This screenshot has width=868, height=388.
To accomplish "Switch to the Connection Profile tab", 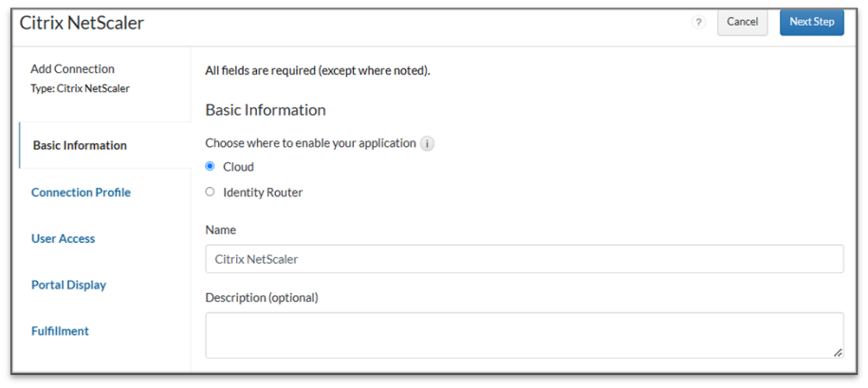I will pos(81,193).
